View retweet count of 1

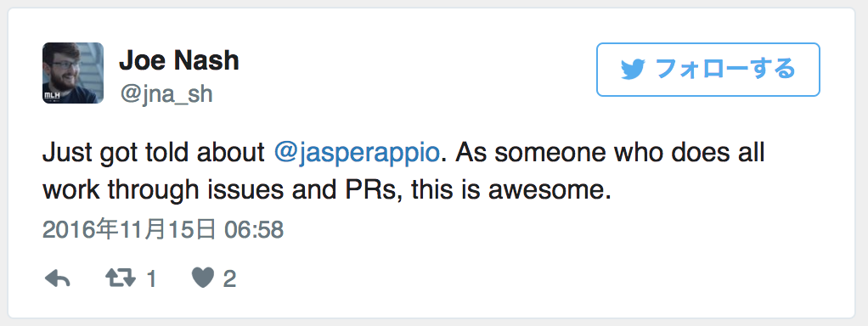point(150,279)
